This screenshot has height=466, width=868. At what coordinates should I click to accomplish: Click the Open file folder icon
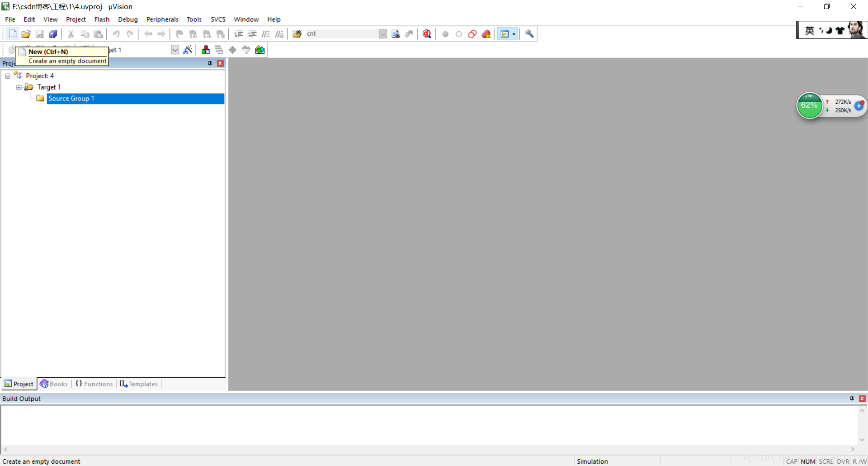point(26,34)
